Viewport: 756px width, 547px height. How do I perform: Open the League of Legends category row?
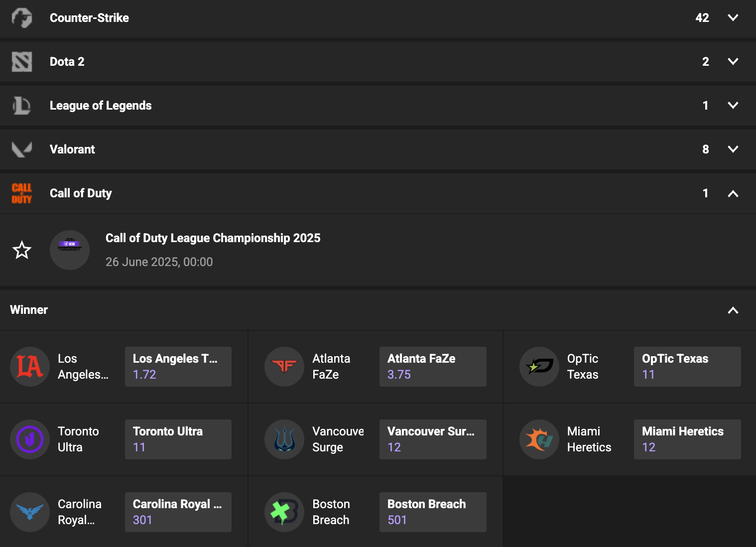378,106
